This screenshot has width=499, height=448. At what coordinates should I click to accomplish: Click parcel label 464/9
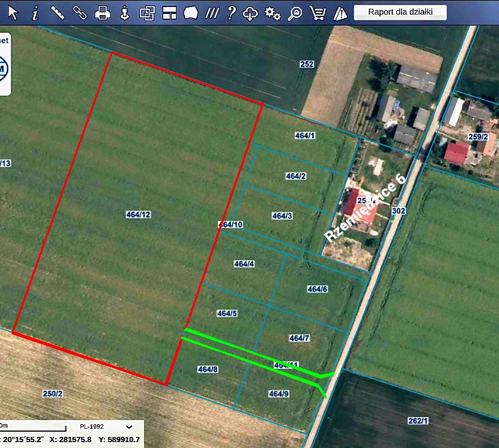coord(279,394)
